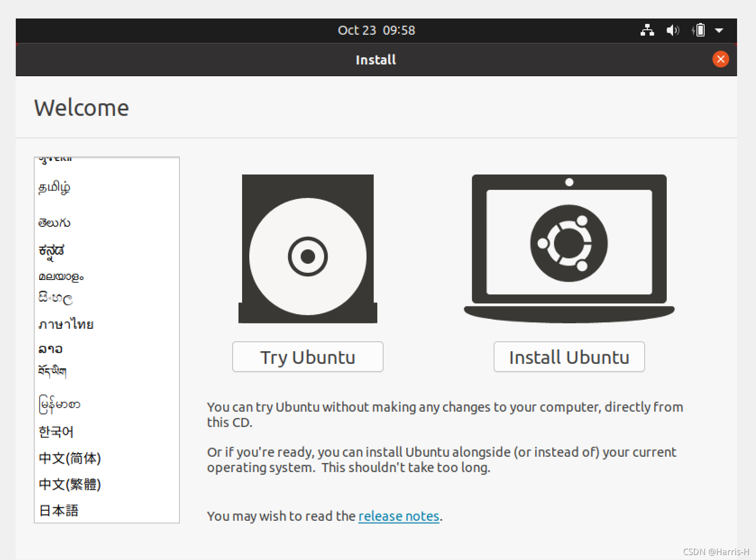Select தமிழ் language
The height and width of the screenshot is (560, 756).
[107, 188]
